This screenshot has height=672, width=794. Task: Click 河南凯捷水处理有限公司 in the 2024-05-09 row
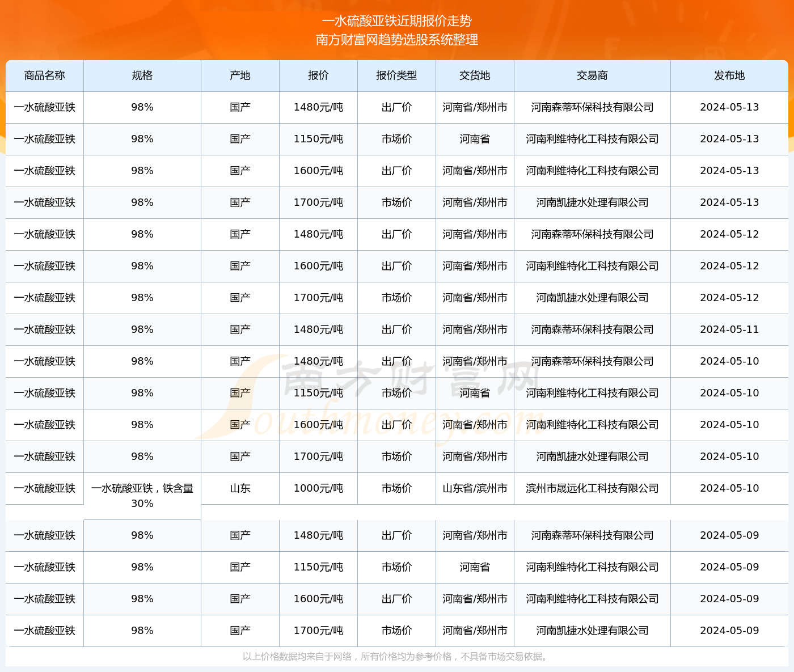pos(592,631)
